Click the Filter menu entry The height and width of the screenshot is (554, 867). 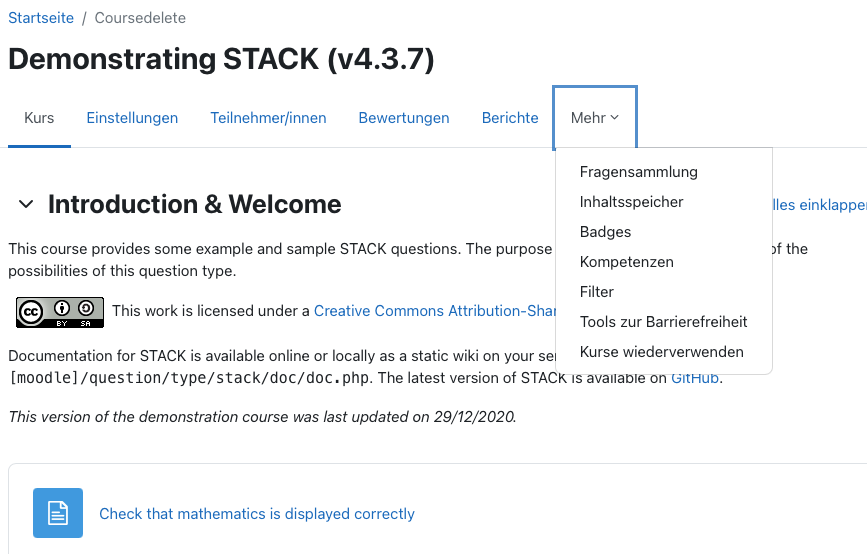pos(596,292)
